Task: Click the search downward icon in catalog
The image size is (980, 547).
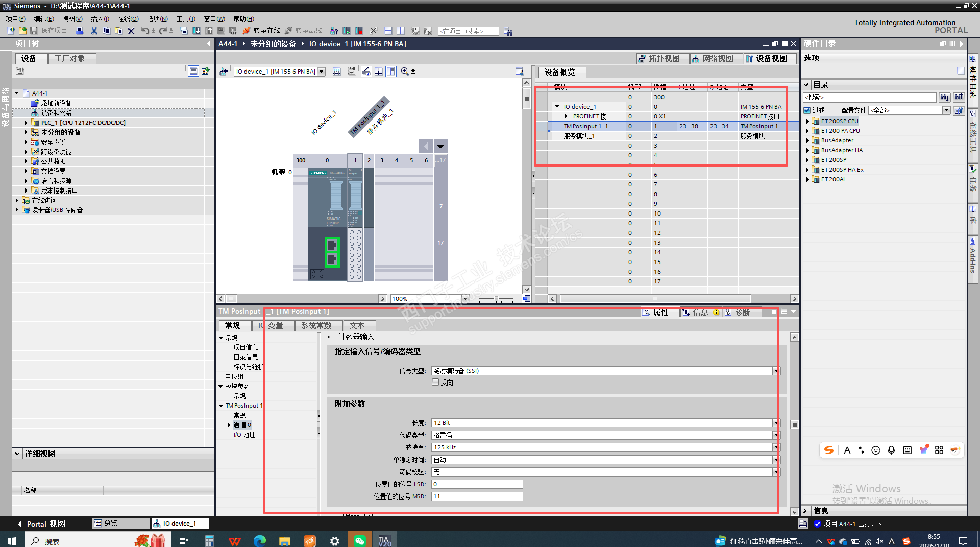Action: coord(945,97)
